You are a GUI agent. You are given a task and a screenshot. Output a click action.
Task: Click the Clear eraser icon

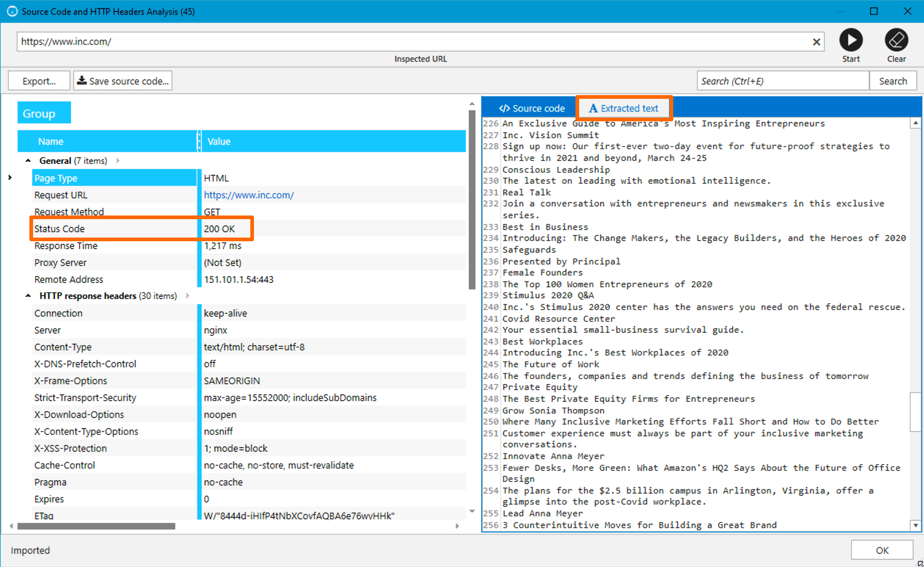(x=896, y=40)
